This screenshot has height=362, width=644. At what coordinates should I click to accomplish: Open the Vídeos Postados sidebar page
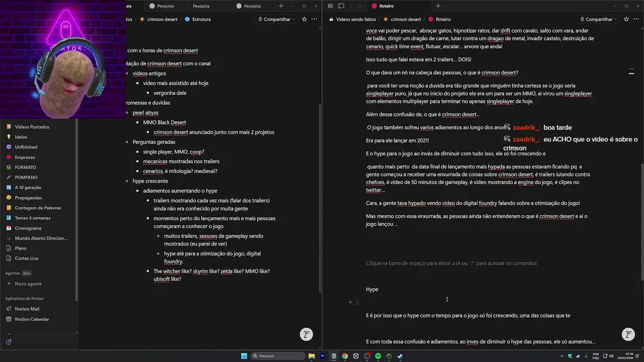[x=32, y=127]
